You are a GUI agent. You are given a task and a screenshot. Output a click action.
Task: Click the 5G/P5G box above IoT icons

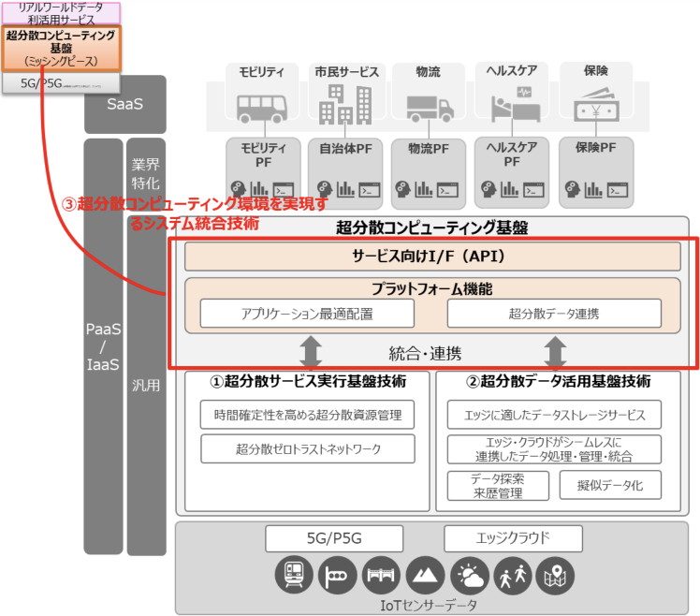[x=334, y=538]
